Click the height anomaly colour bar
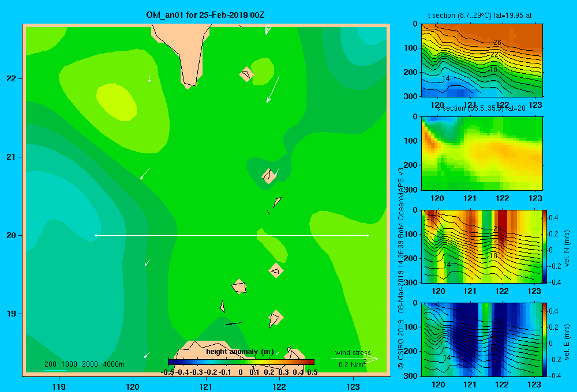The height and width of the screenshot is (392, 577). [241, 362]
